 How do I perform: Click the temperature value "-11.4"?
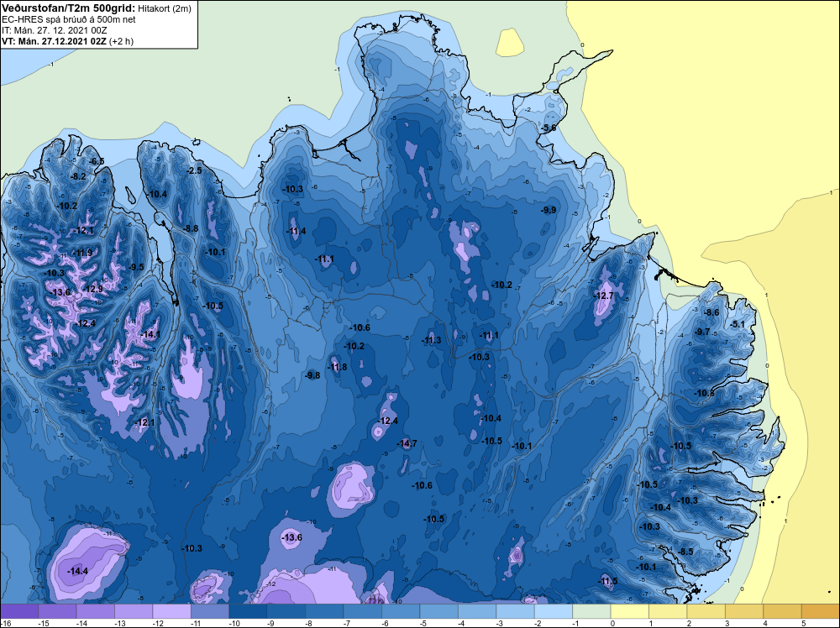coord(296,231)
